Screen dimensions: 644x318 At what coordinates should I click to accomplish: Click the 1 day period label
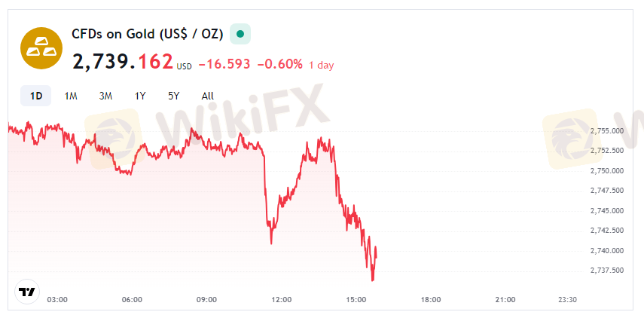[321, 65]
